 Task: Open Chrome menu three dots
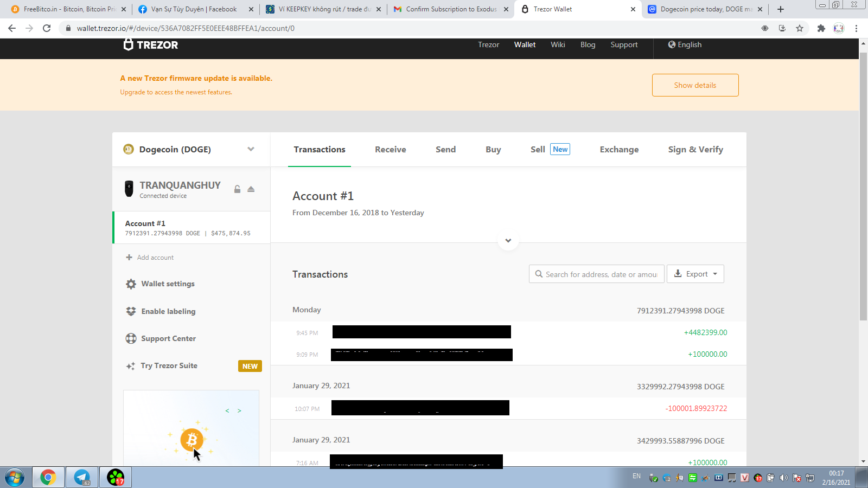pos(856,28)
